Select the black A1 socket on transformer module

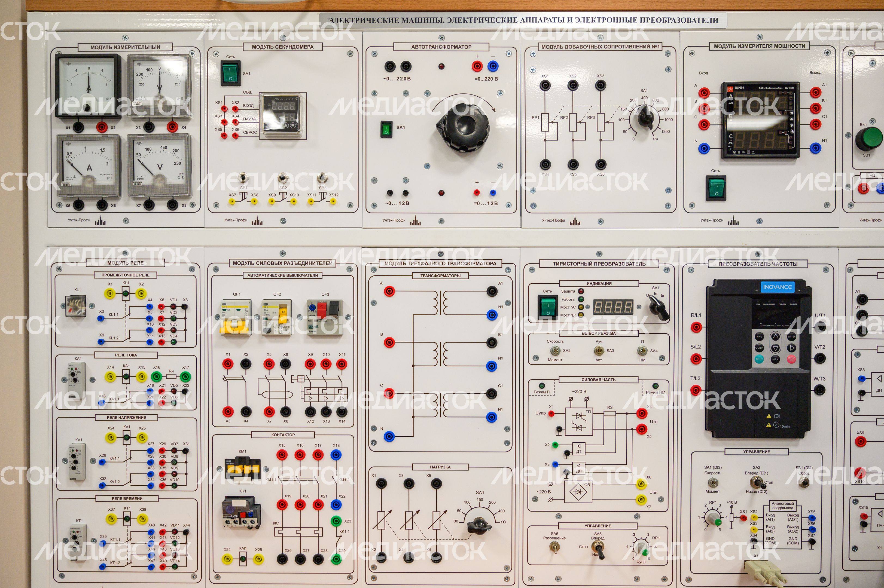(x=492, y=291)
